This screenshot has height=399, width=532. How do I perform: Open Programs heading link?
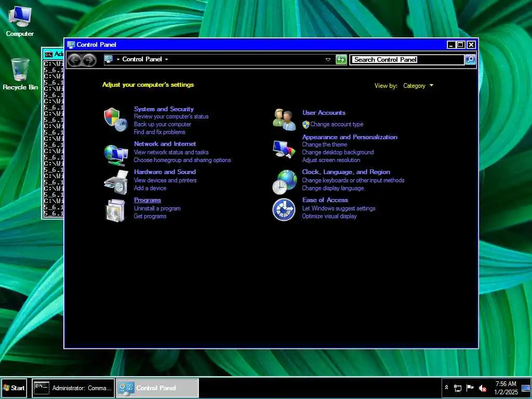click(x=147, y=200)
